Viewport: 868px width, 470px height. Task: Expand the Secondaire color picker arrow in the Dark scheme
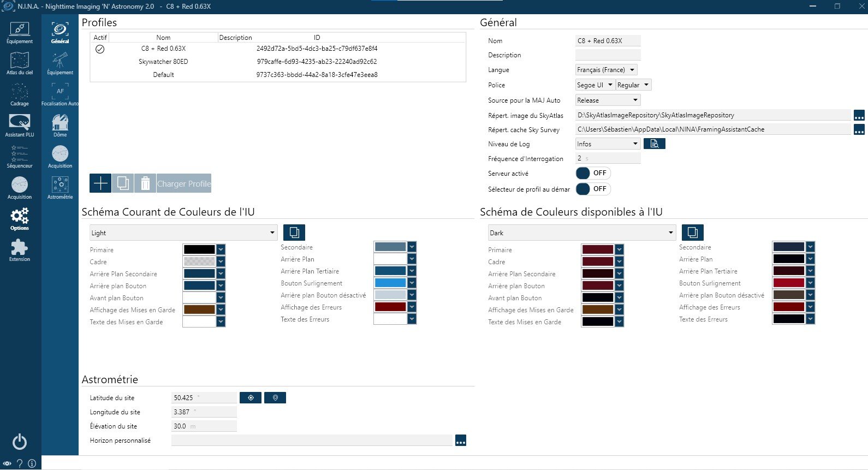[x=811, y=247]
